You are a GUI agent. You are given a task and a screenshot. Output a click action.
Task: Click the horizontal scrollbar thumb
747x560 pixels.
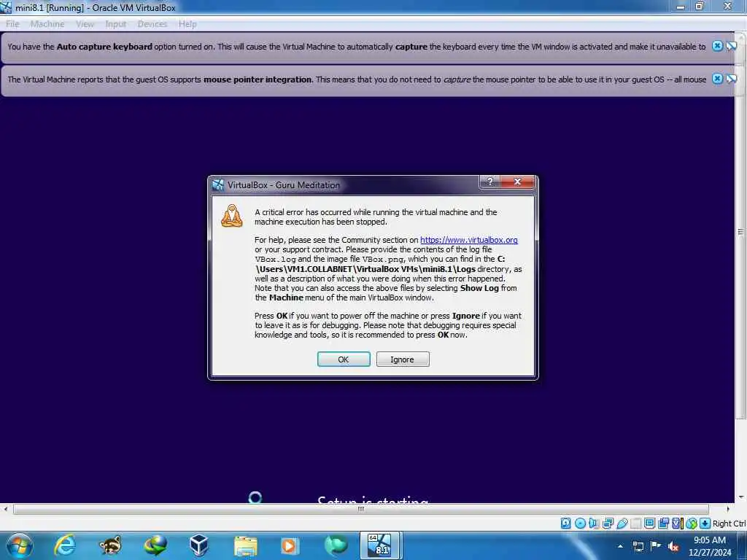360,509
